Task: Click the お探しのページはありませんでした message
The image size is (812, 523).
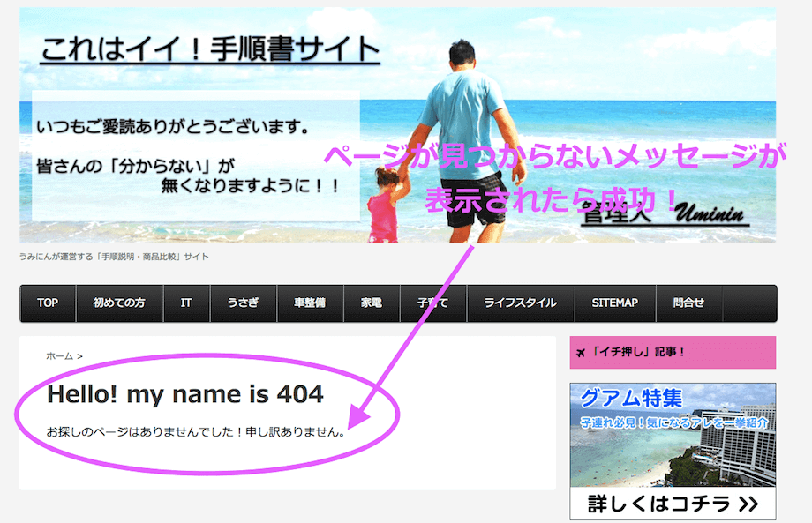Action: coord(195,433)
